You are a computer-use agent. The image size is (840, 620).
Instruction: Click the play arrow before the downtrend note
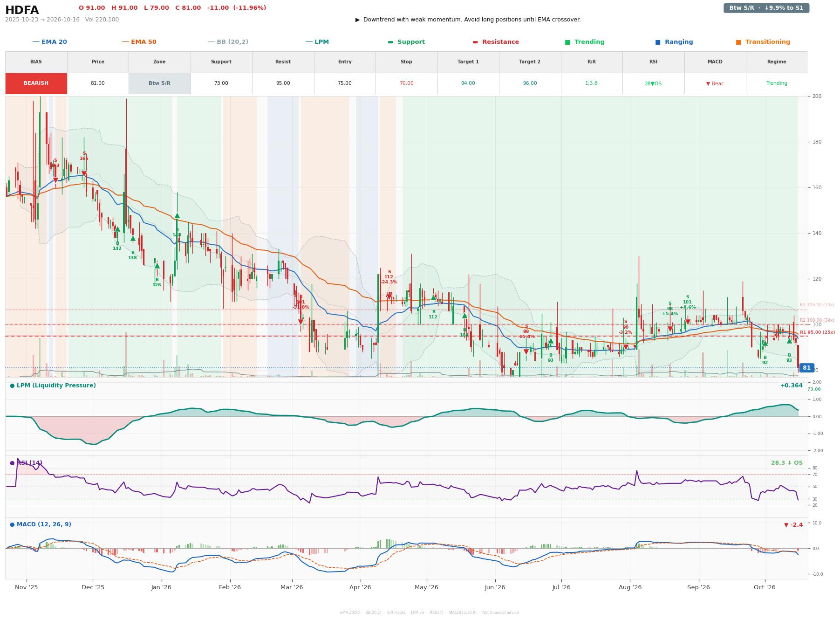[x=357, y=20]
